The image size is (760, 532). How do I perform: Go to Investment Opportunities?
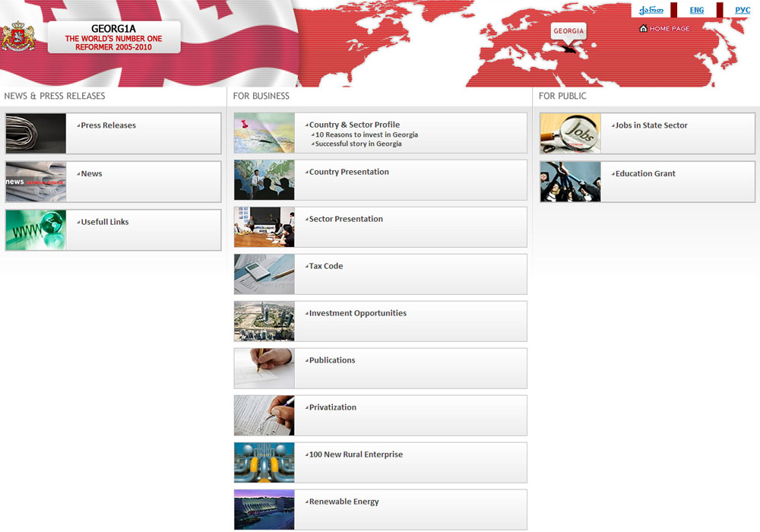(x=357, y=313)
